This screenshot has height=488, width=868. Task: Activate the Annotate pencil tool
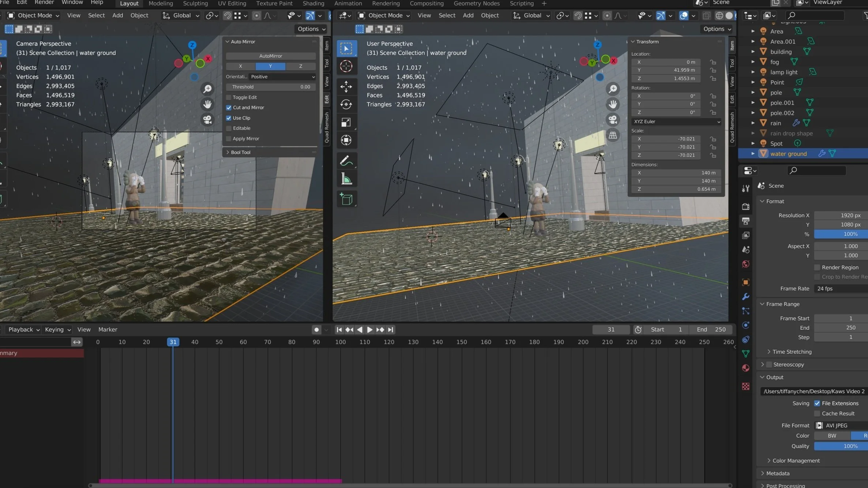[x=346, y=160]
